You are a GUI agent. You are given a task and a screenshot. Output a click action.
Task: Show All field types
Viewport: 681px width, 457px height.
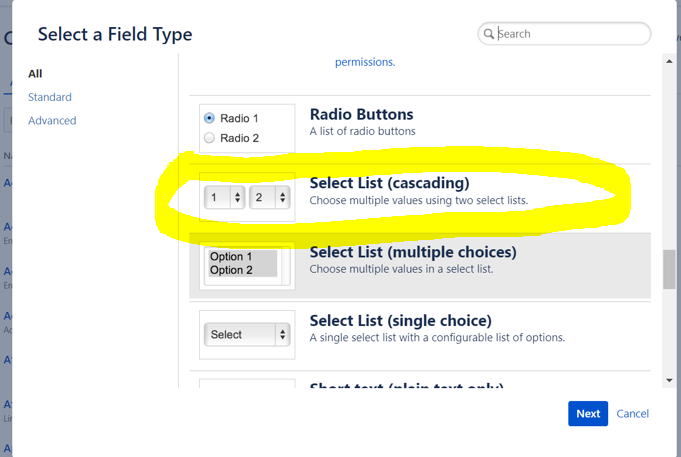point(35,74)
